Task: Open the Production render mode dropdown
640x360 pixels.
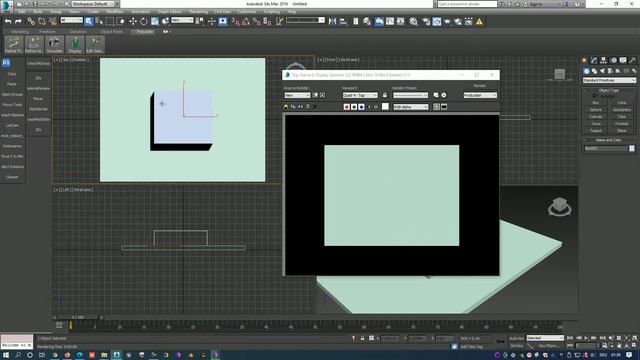Action: point(480,95)
